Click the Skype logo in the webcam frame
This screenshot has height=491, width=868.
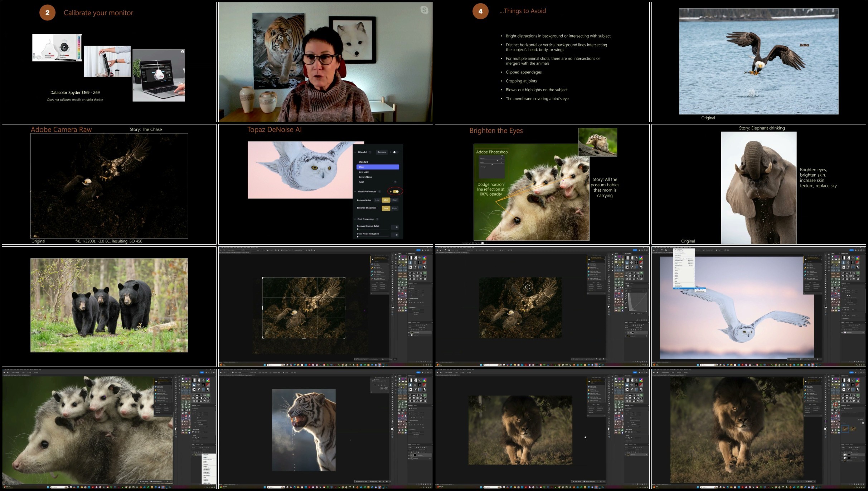[x=424, y=10]
